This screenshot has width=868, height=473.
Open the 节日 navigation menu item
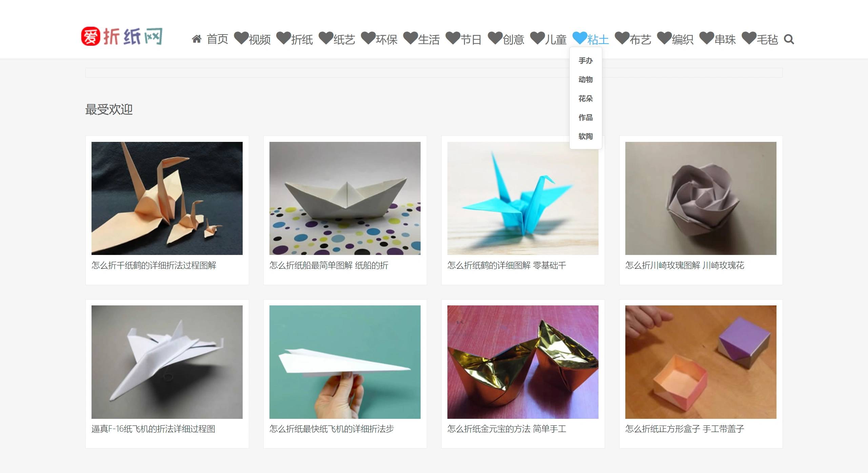(471, 40)
